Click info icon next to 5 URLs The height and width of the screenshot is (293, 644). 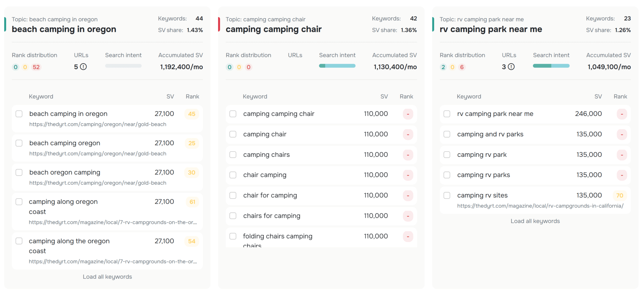point(83,67)
